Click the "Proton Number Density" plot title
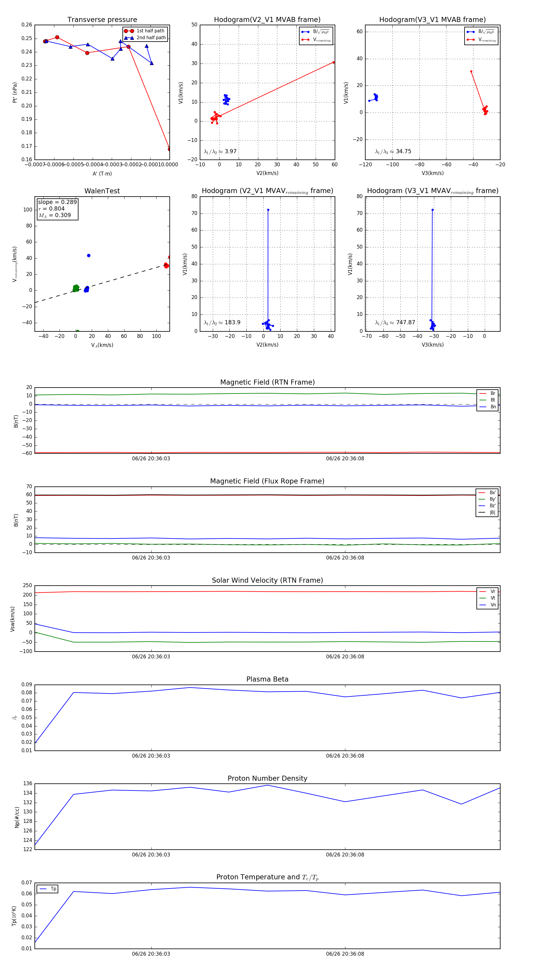Viewport: 535px width, 980px height. tap(267, 778)
